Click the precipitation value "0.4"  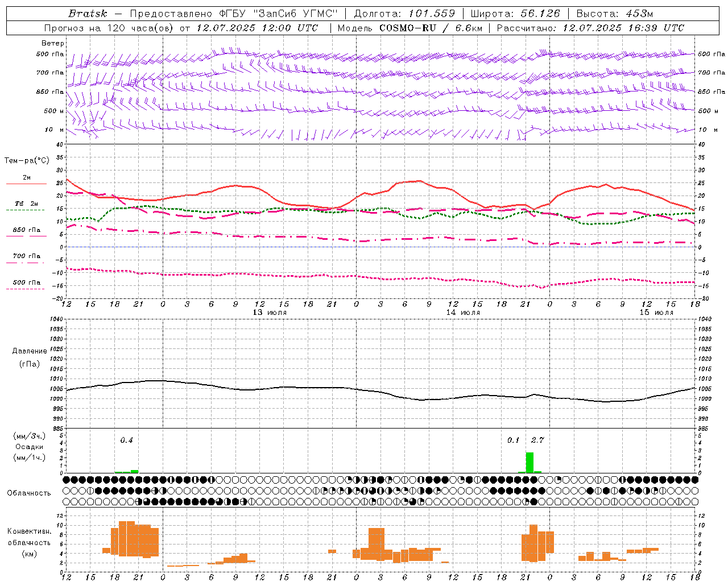(x=126, y=440)
